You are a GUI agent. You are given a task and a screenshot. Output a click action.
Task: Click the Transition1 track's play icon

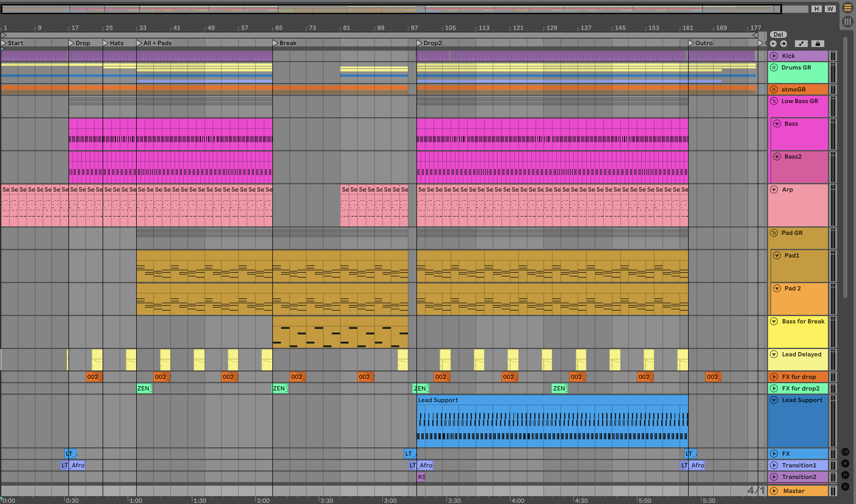tap(774, 465)
